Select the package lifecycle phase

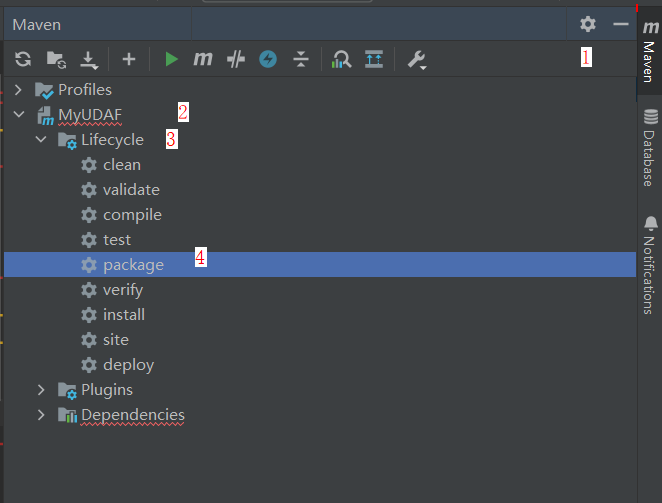pyautogui.click(x=133, y=265)
